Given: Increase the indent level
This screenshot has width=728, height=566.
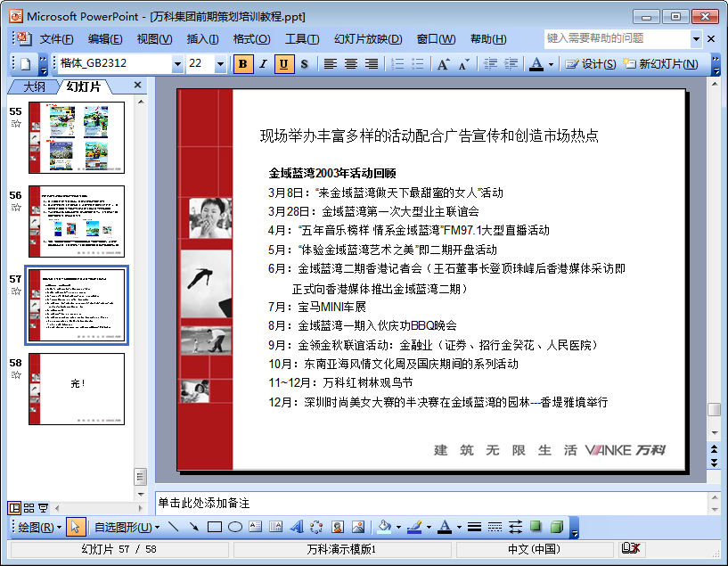Looking at the screenshot, I should click(x=511, y=63).
